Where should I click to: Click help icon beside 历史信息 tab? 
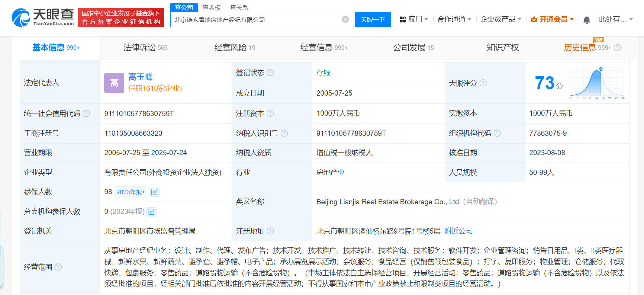point(617,48)
